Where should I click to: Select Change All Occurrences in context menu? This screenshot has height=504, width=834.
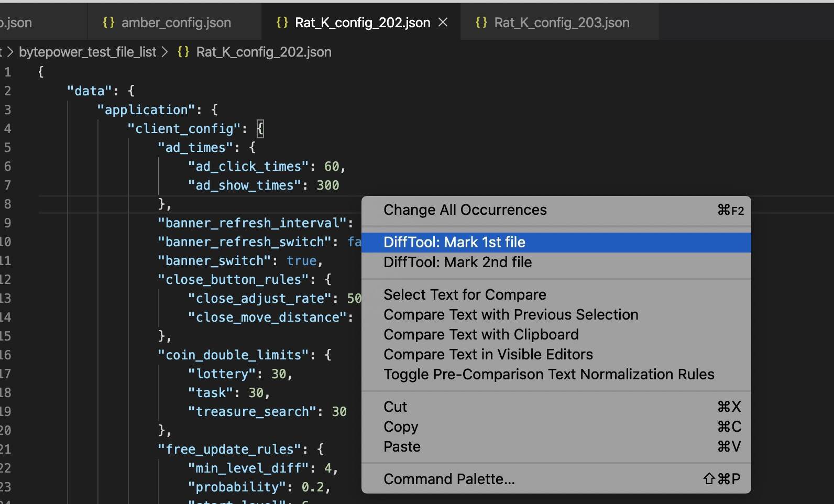pos(556,210)
